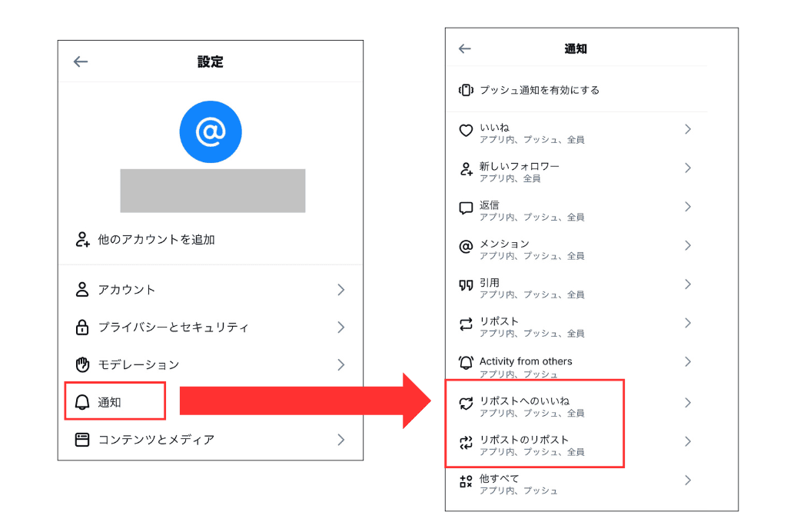Click the blue @ profile avatar
This screenshot has width=787, height=532.
211,132
